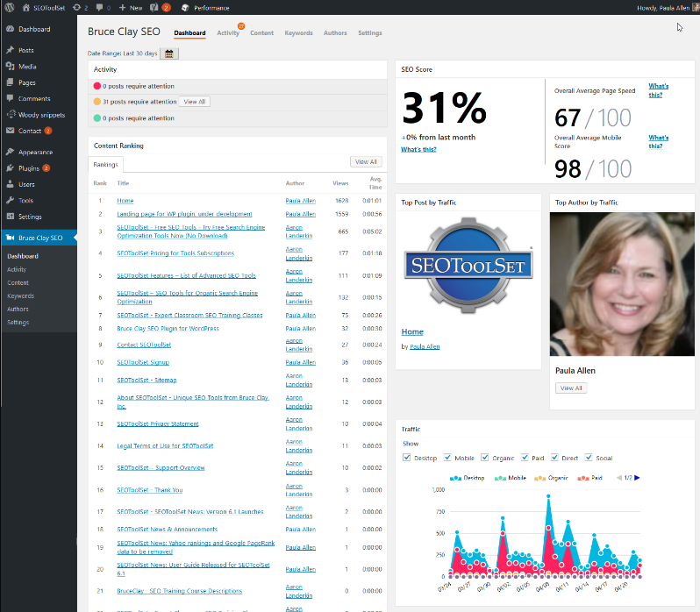Click the WordPress logo in admin bar
The height and width of the screenshot is (612, 700).
pyautogui.click(x=10, y=8)
